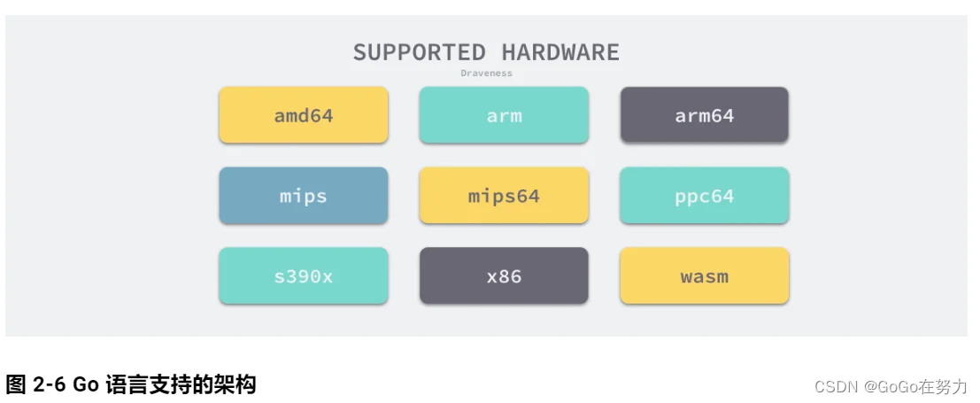
Task: Click the 'ppc64' text label
Action: [x=705, y=197]
